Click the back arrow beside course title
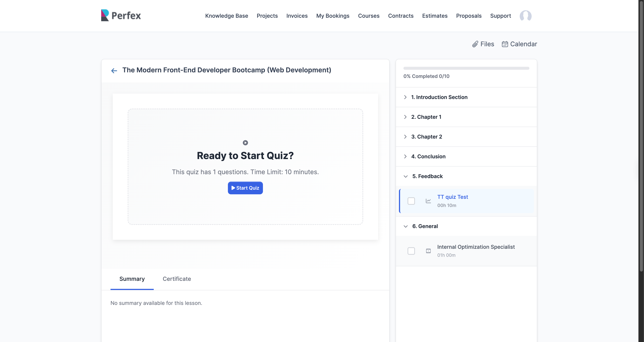The width and height of the screenshot is (644, 342). (114, 70)
